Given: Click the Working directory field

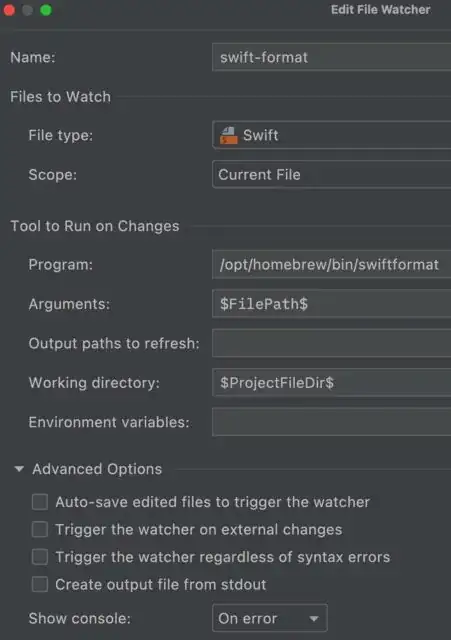Looking at the screenshot, I should coord(331,382).
